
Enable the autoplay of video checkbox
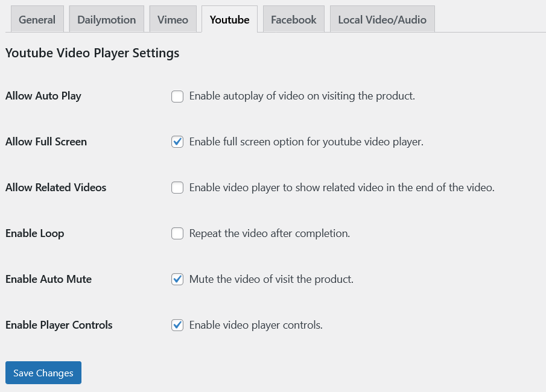tap(177, 96)
